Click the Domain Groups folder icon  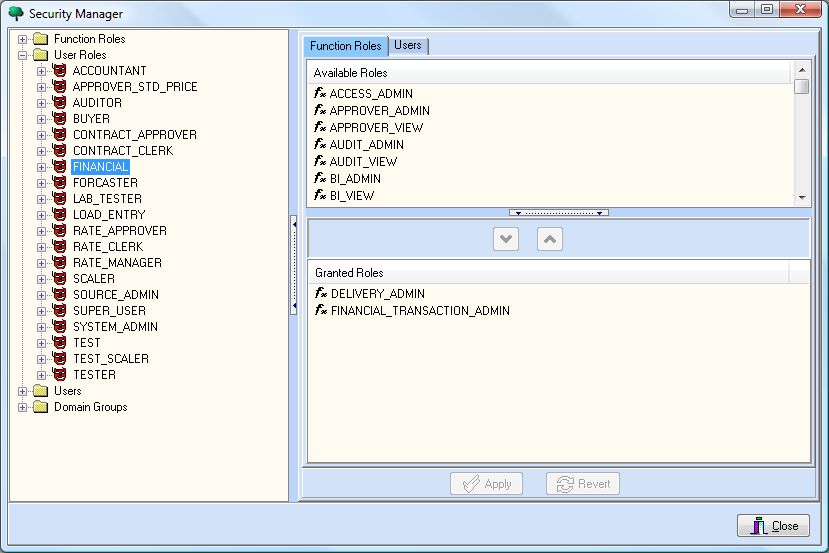40,407
